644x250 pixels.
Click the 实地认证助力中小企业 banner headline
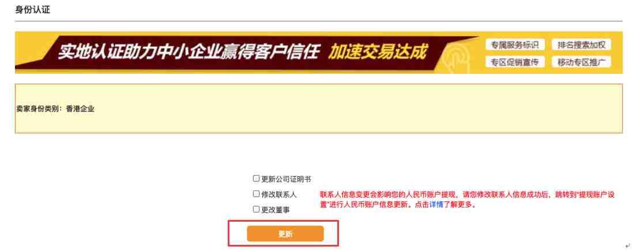[x=139, y=53]
